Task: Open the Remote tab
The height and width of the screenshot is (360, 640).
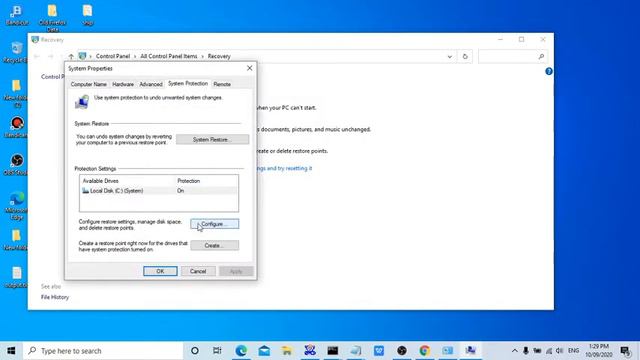Action: pos(222,84)
